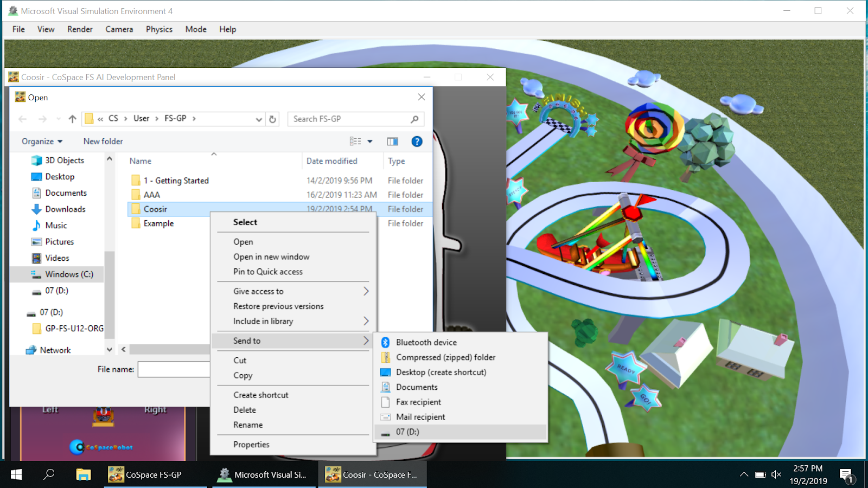This screenshot has width=868, height=488.
Task: Expand Include in library submenu
Action: click(293, 321)
